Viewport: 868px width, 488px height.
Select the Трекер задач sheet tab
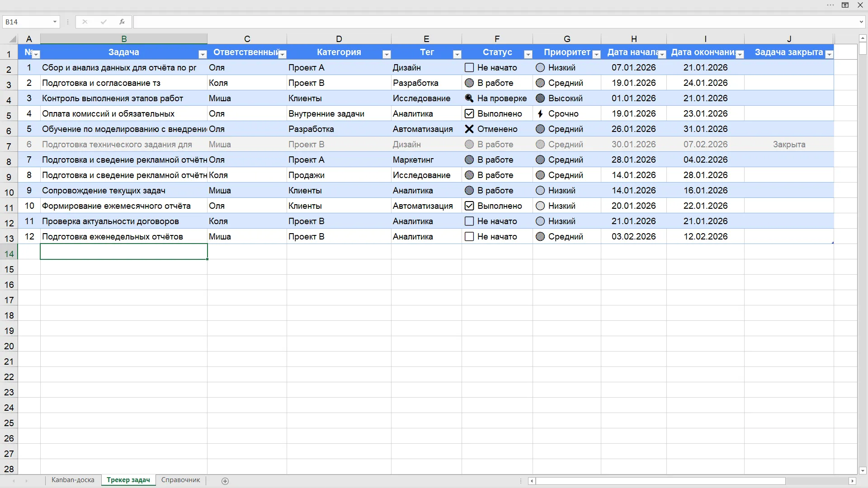click(128, 480)
